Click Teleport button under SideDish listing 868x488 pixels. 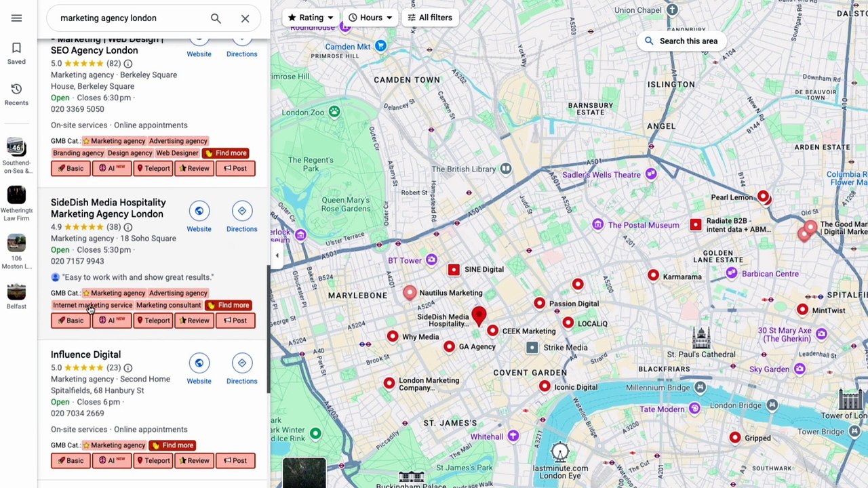[x=153, y=321]
